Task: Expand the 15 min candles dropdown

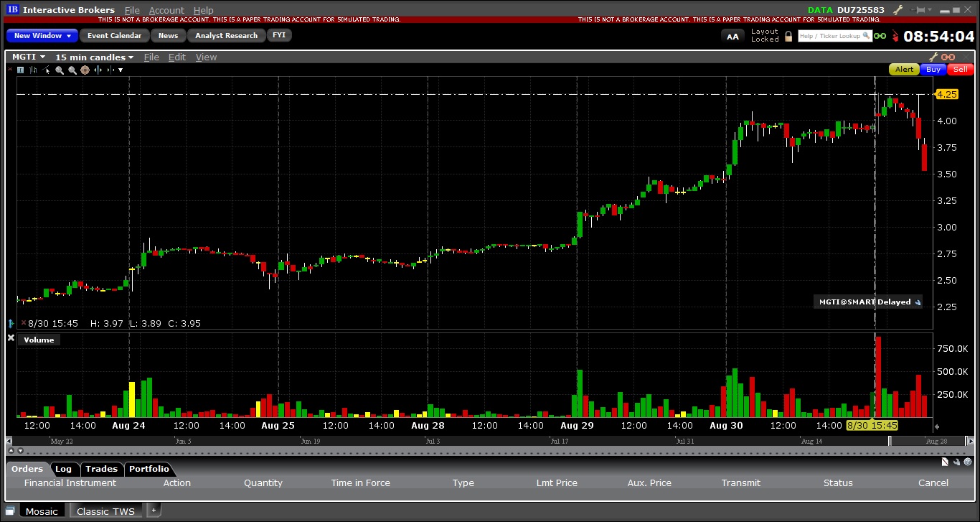Action: (94, 57)
